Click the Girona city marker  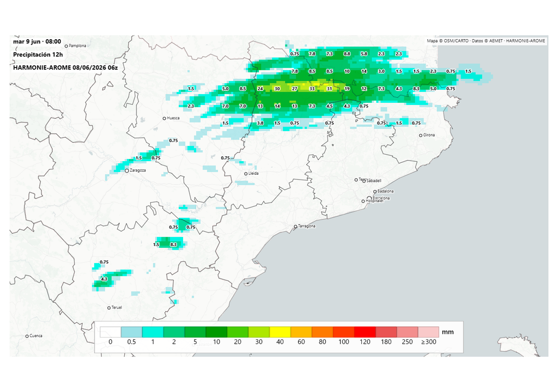(x=421, y=135)
